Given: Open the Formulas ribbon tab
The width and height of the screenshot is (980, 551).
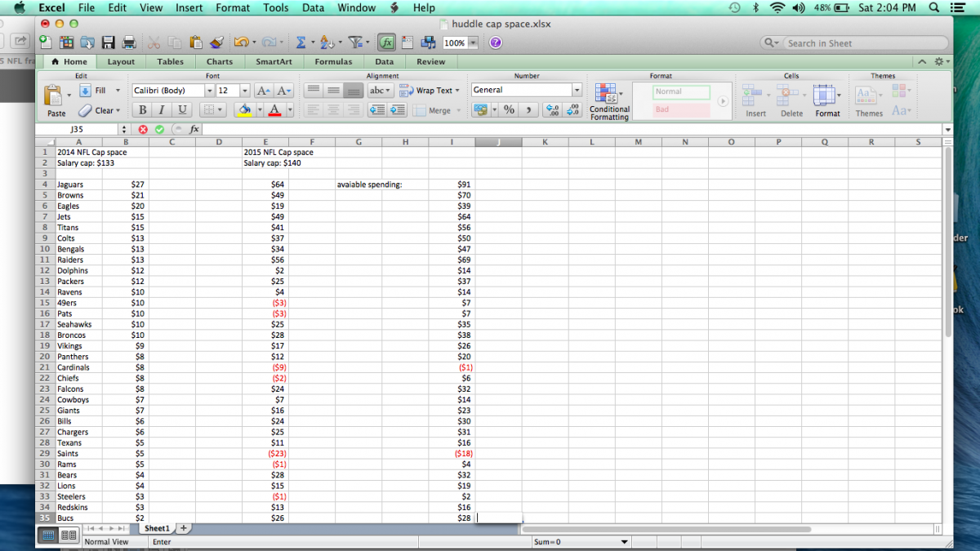Looking at the screenshot, I should coord(333,61).
